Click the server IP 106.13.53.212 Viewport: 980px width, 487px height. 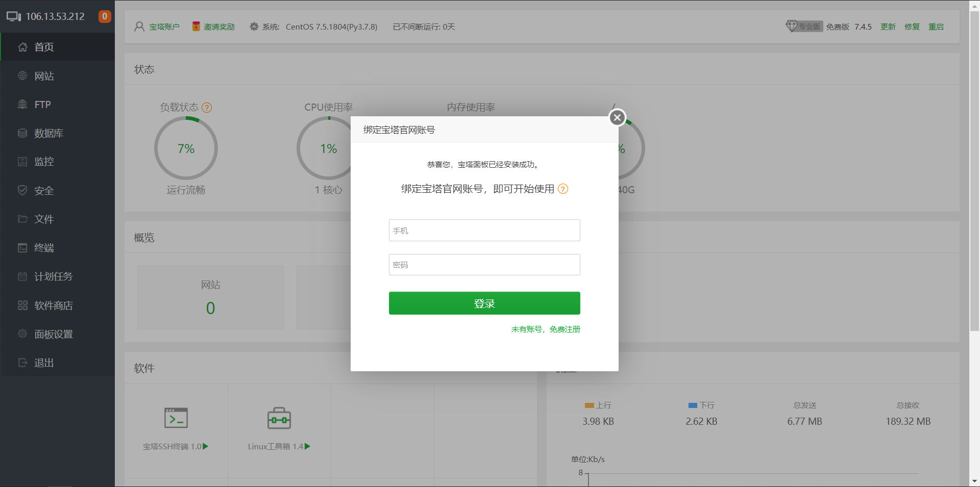pyautogui.click(x=55, y=16)
